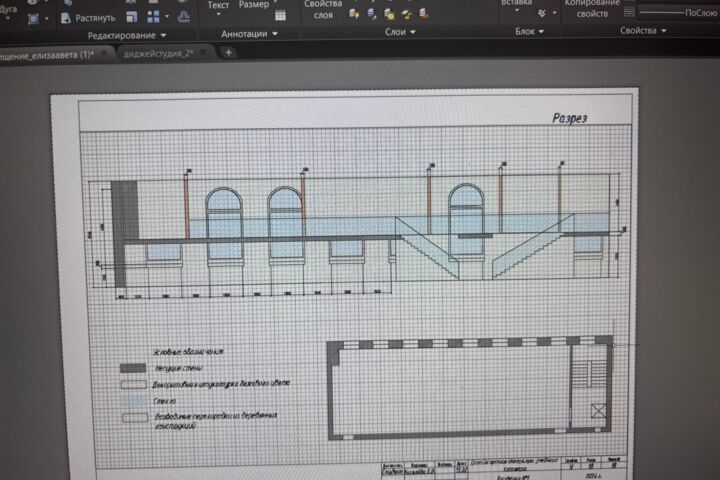Open Свойства слоя layer properties
The height and width of the screenshot is (480, 720).
(x=323, y=9)
